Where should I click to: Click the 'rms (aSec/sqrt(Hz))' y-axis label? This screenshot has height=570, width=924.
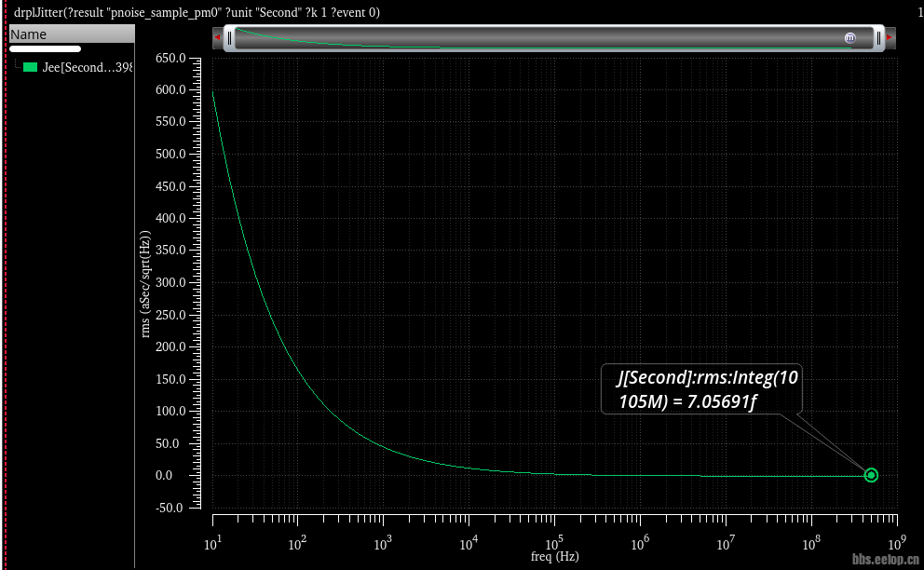click(x=145, y=286)
